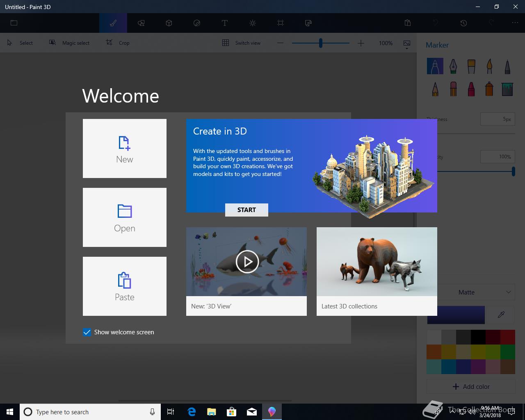Image resolution: width=525 pixels, height=420 pixels.
Task: Select the Fill bucket tool
Action: coord(507,89)
